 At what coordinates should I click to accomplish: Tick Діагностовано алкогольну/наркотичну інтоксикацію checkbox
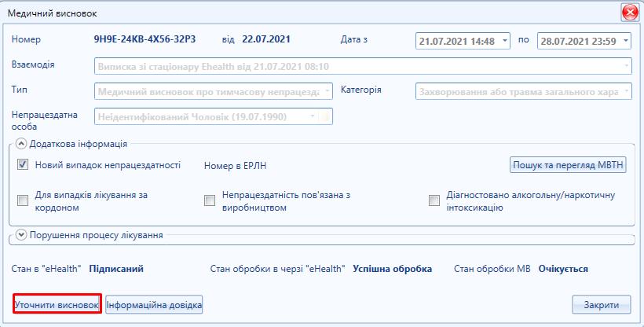click(434, 200)
